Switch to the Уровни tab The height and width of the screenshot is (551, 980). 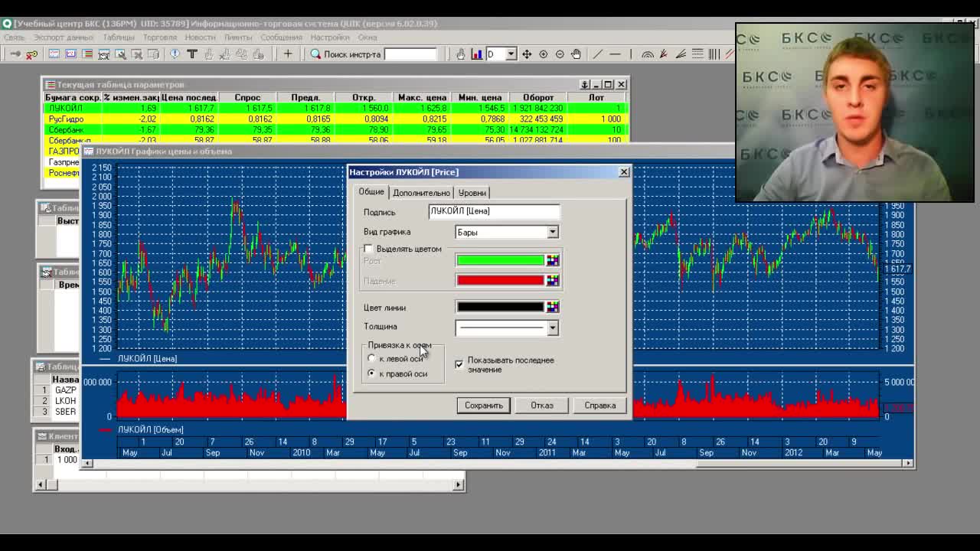point(472,193)
